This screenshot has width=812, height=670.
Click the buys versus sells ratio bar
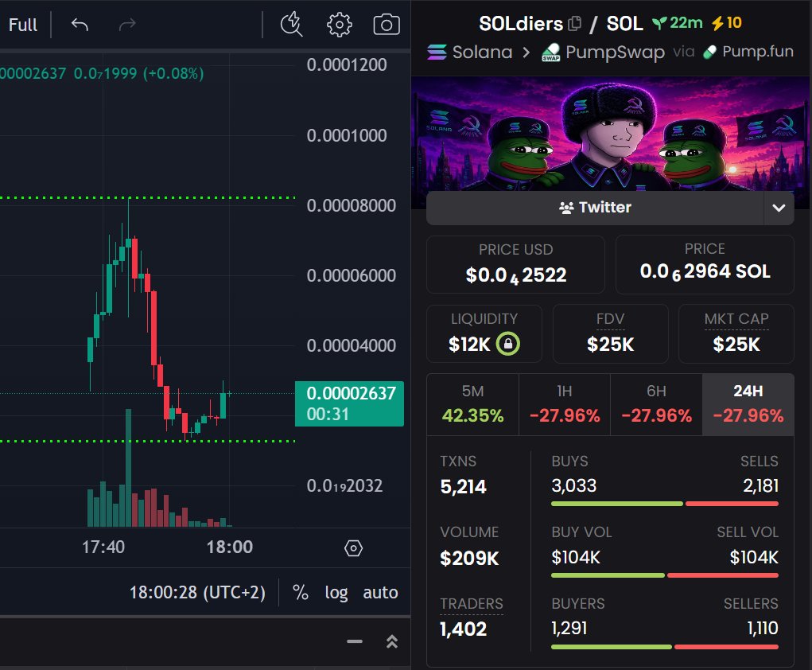click(665, 504)
